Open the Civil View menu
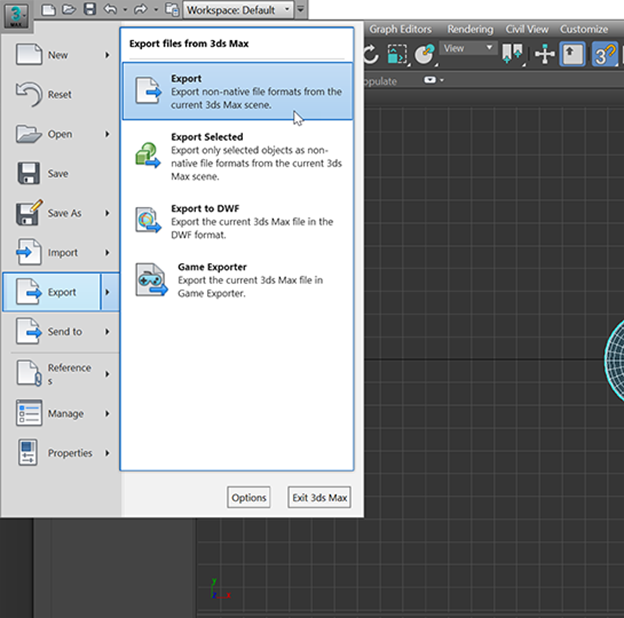 tap(527, 29)
